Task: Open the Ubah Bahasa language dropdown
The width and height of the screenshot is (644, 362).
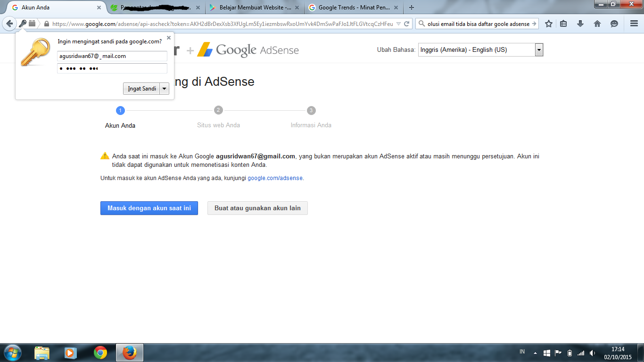Action: click(x=480, y=49)
